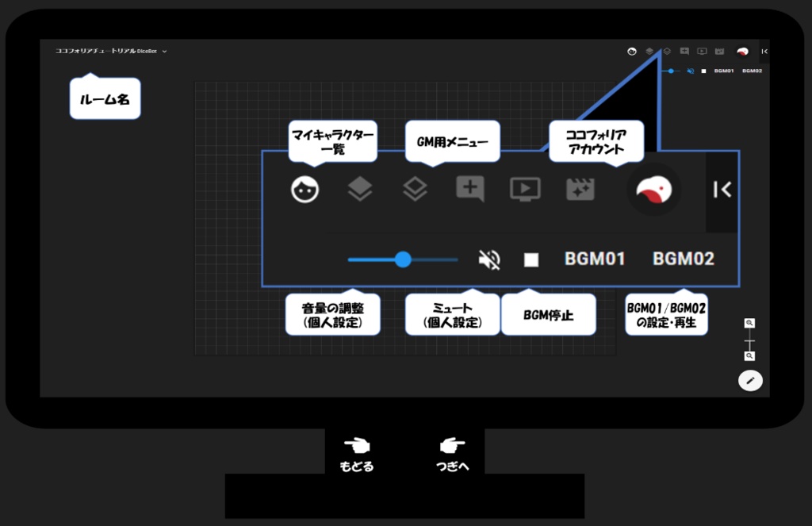Click the pencil edit button bottom right
This screenshot has height=526, width=812.
point(750,381)
